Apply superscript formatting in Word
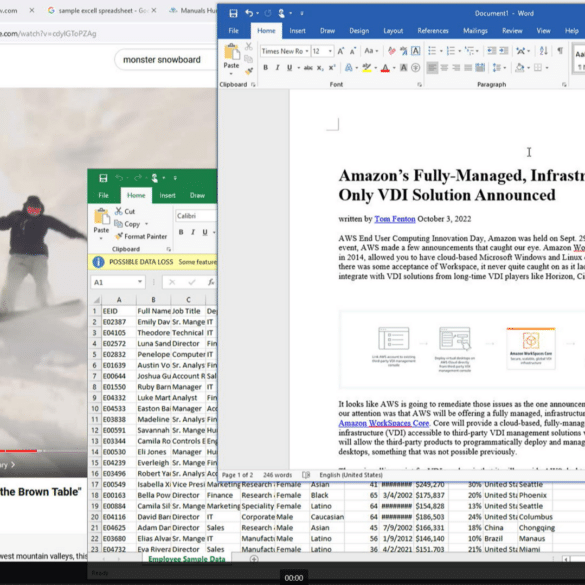 [x=332, y=68]
